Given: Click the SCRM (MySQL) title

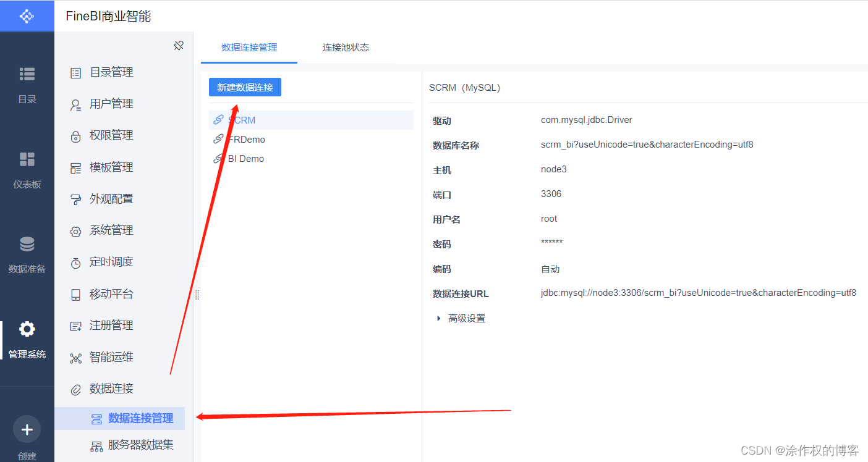Looking at the screenshot, I should coord(464,88).
